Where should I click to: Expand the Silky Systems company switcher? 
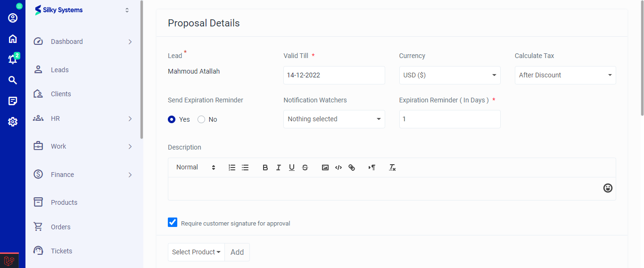127,10
